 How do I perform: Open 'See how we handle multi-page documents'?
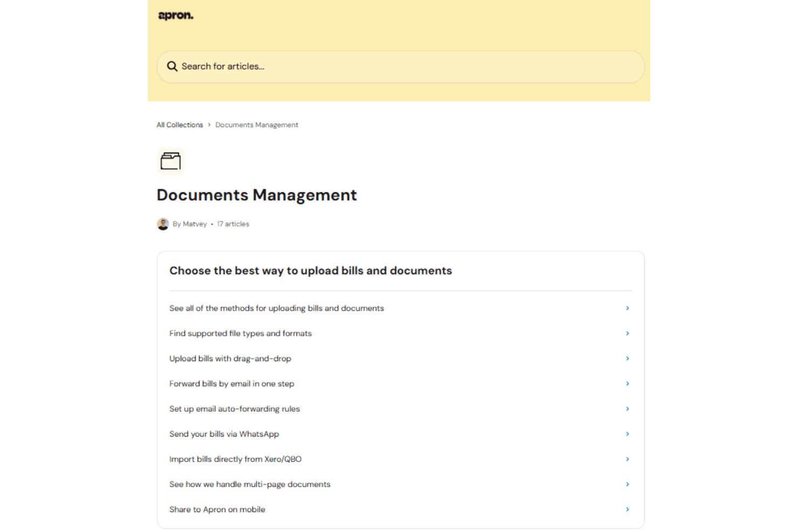point(400,485)
